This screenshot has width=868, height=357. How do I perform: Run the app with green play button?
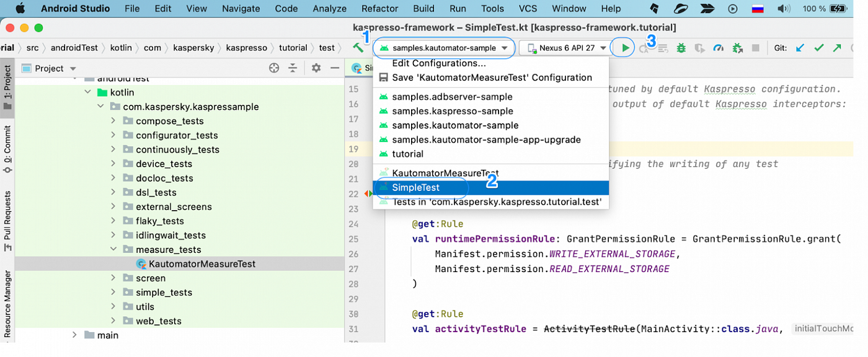[x=625, y=48]
